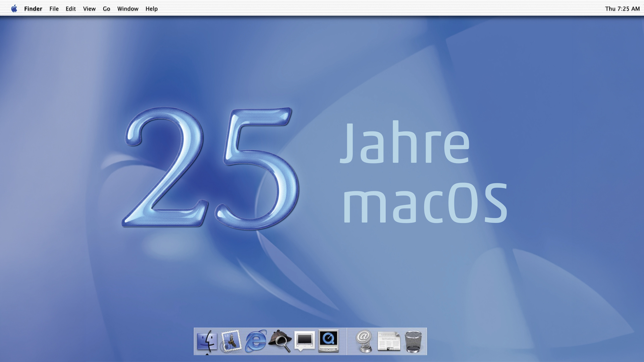This screenshot has height=362, width=644.
Task: Launch QuickTime Player from the Dock
Action: [x=329, y=341]
